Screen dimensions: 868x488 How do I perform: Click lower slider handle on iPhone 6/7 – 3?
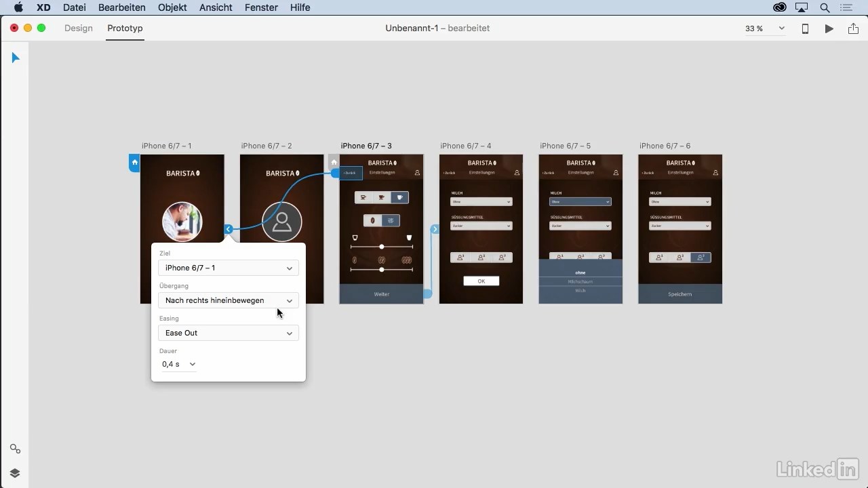382,270
